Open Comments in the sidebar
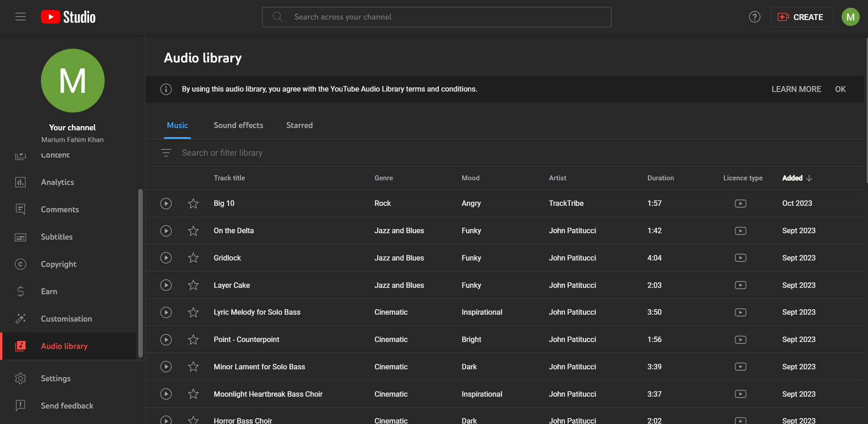The width and height of the screenshot is (868, 424). tap(60, 209)
